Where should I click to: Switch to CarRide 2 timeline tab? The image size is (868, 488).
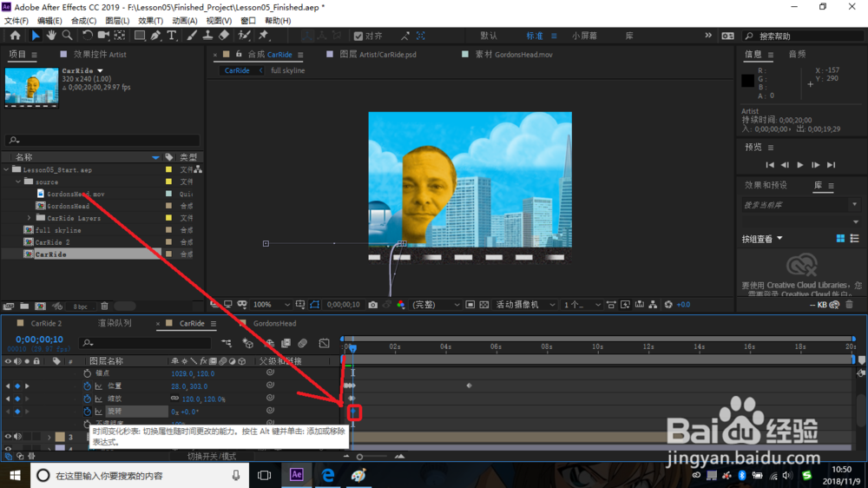click(46, 324)
